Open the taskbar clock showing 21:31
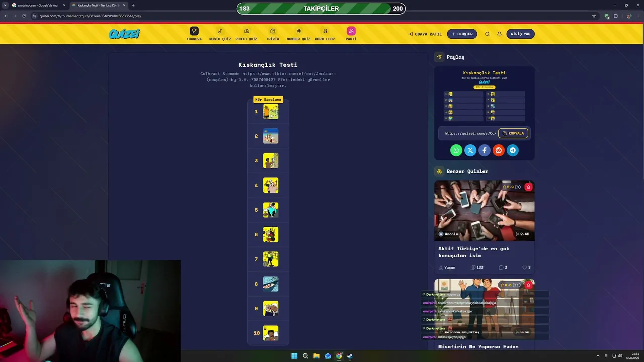 [632, 356]
